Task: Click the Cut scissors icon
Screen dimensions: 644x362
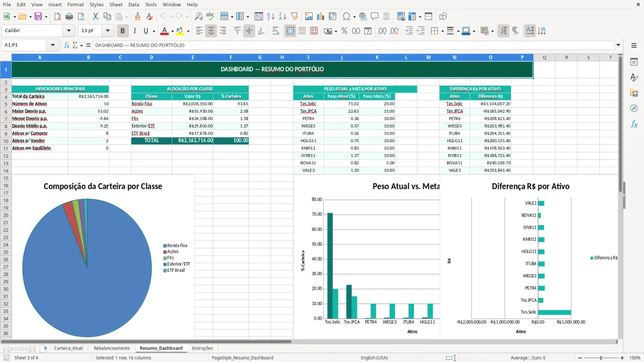Action: click(x=95, y=17)
